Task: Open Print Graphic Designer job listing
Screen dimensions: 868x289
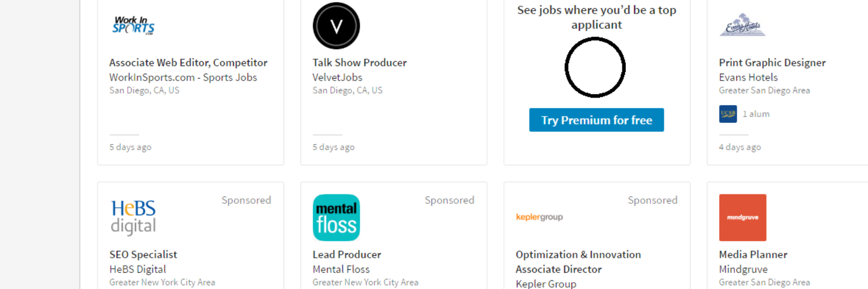Action: [772, 63]
